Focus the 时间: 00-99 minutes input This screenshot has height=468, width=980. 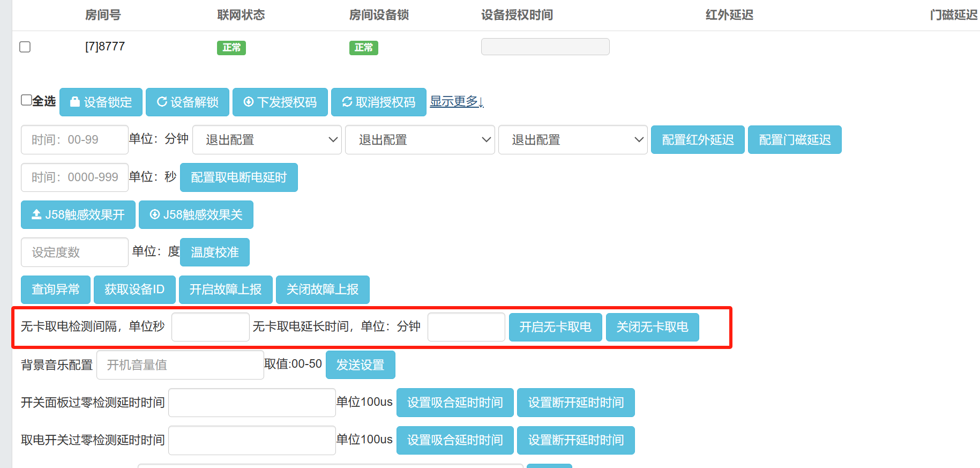(74, 140)
